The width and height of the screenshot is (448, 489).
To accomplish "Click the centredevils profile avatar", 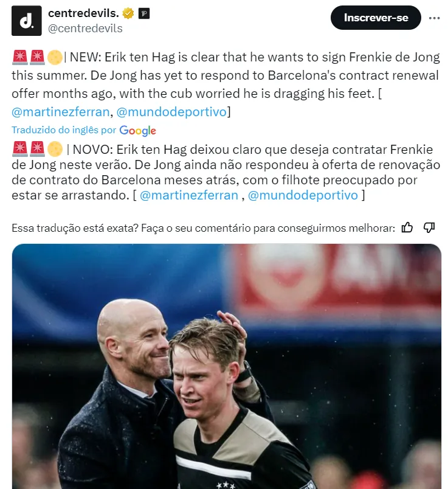I will 27,21.
